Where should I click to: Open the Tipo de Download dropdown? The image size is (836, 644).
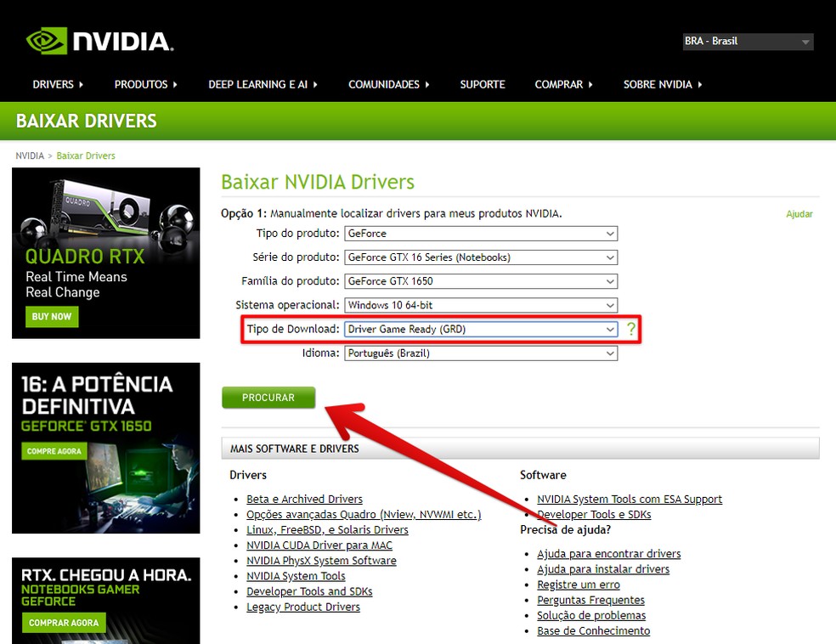click(481, 329)
